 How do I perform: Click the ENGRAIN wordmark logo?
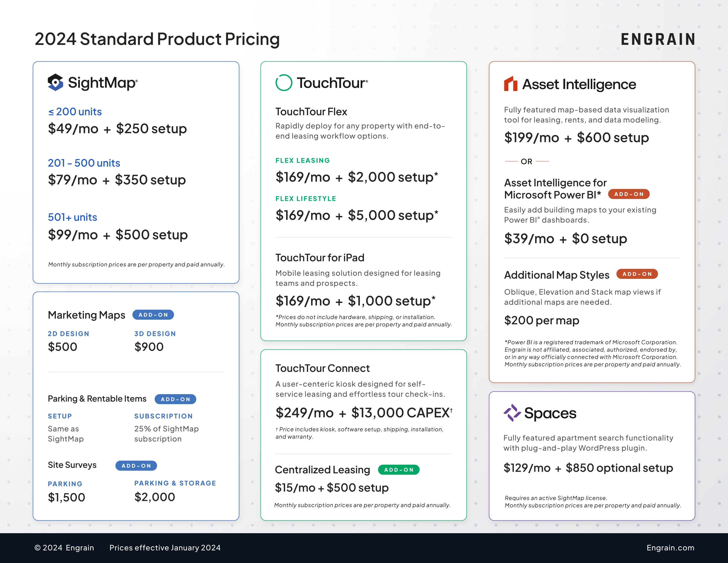658,39
